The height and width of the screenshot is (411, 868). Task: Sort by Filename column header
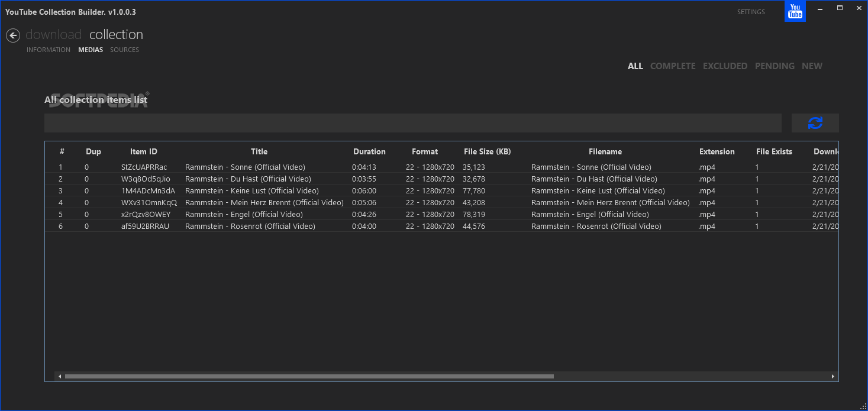coord(605,152)
